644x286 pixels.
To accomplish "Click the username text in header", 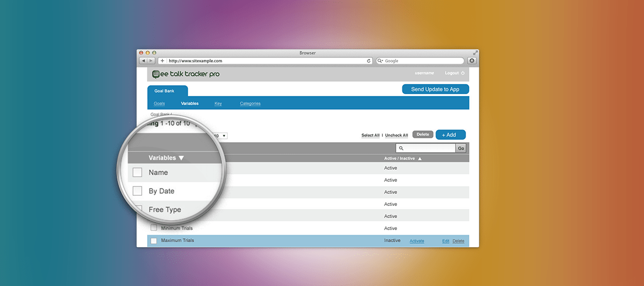I will click(424, 73).
